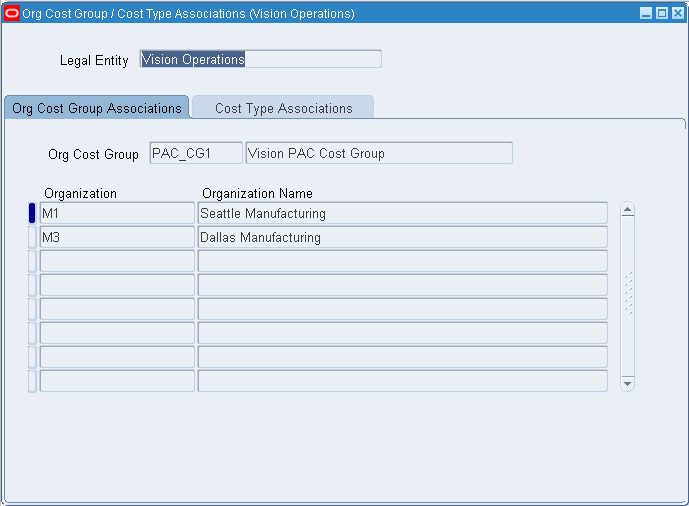Close the Org Cost Group window

click(678, 13)
